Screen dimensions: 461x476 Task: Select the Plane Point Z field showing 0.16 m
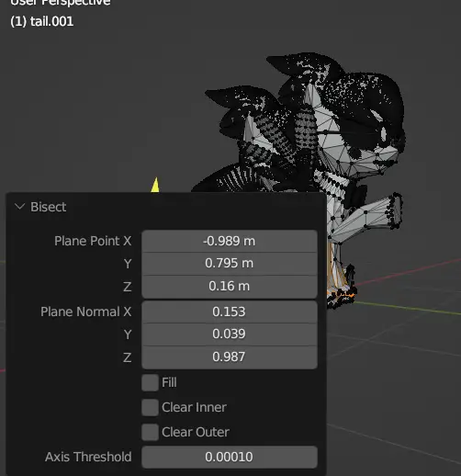tap(230, 287)
